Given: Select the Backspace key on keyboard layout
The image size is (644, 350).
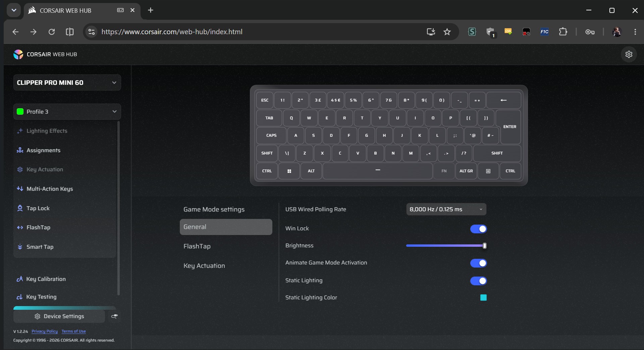Looking at the screenshot, I should (504, 100).
